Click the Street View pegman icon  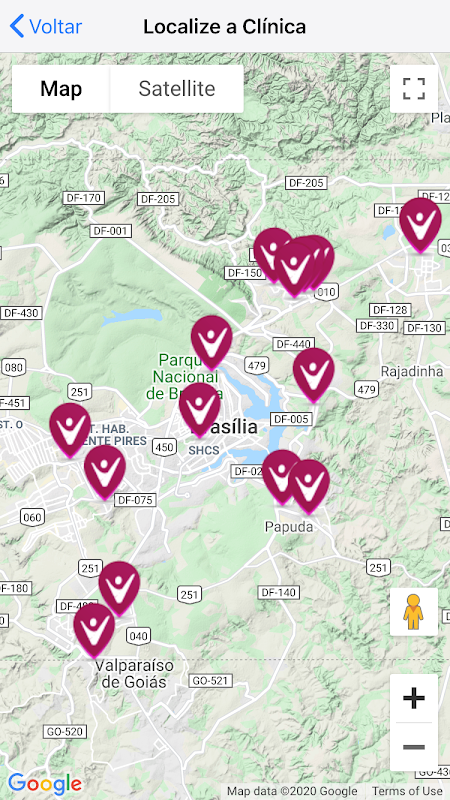tap(414, 612)
